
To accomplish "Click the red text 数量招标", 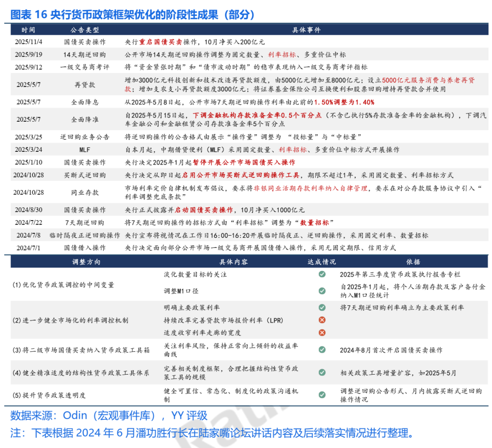I will coord(314,222).
